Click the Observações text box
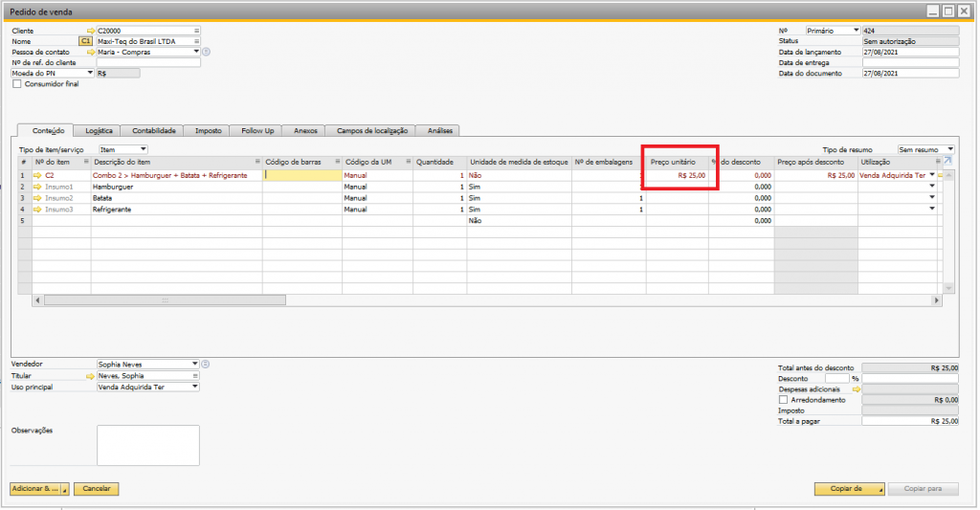 pyautogui.click(x=147, y=445)
